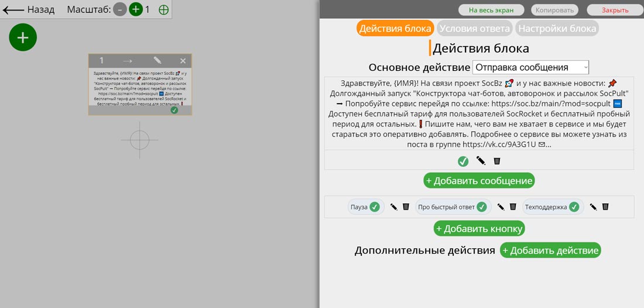Open the Условия ответа tab
This screenshot has height=308, width=644.
pyautogui.click(x=474, y=29)
